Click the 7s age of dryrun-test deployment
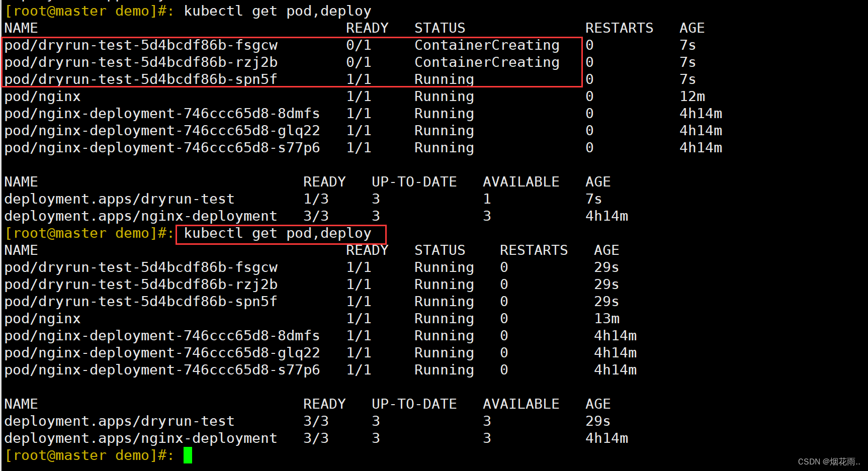Viewport: 868px width, 471px height. (593, 199)
